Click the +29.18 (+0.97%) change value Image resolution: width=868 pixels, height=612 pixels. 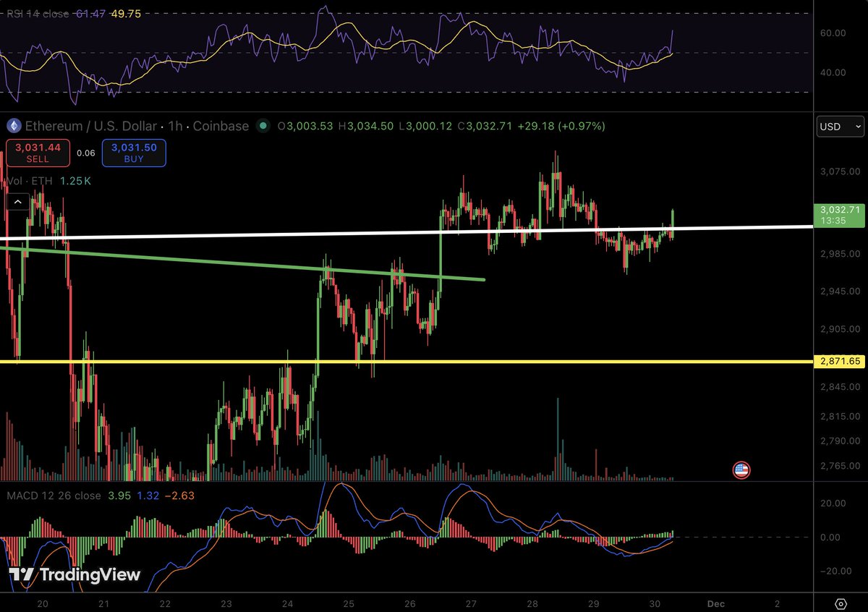561,126
